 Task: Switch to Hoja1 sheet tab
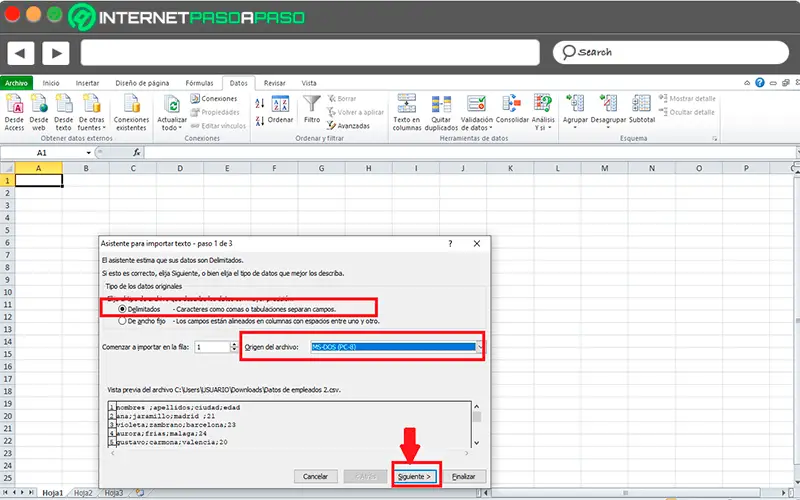coord(53,493)
